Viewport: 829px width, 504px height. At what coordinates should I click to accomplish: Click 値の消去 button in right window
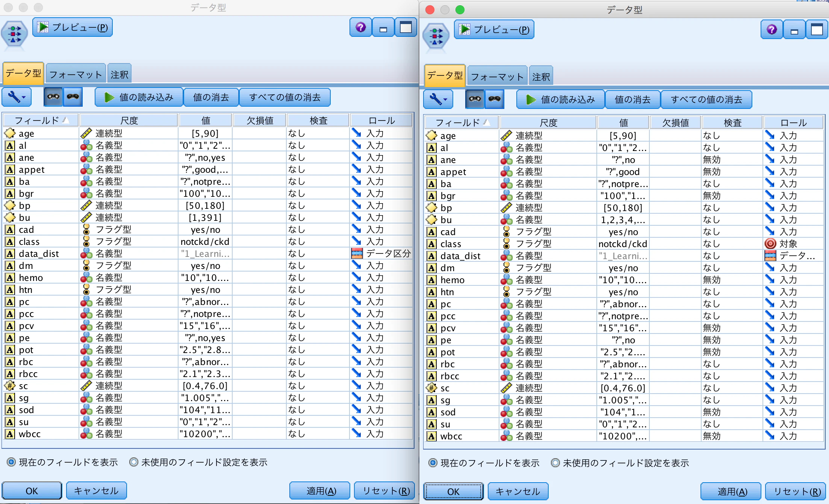click(633, 100)
